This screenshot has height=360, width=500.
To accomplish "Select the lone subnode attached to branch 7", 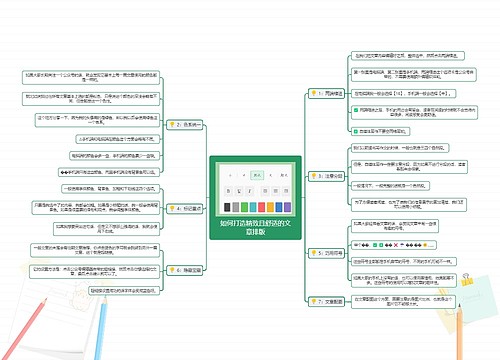I will tap(403, 301).
